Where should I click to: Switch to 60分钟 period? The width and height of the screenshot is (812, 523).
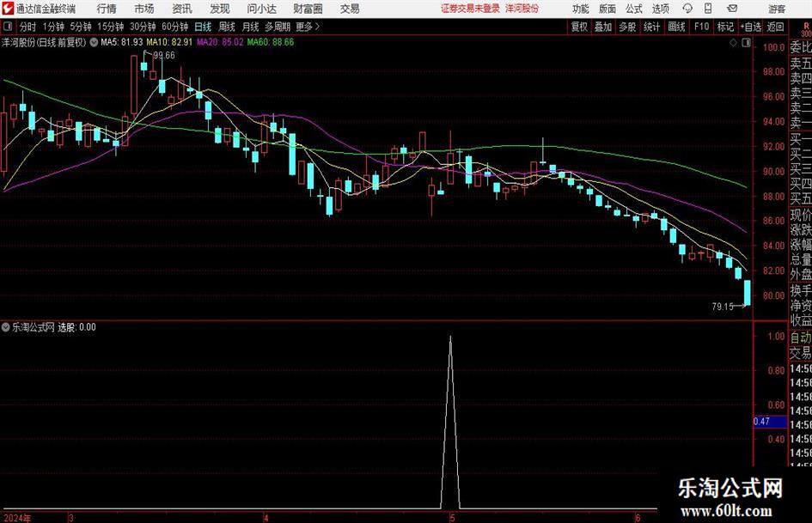[x=174, y=27]
